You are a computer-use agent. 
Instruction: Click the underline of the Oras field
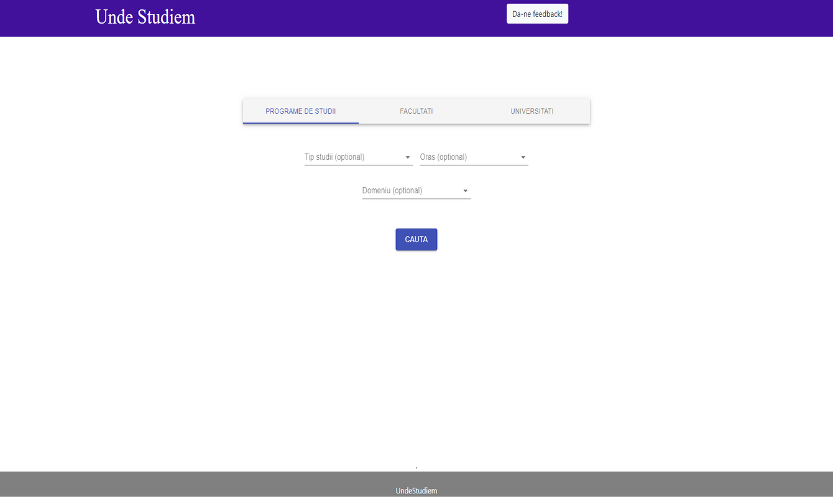[x=474, y=165]
